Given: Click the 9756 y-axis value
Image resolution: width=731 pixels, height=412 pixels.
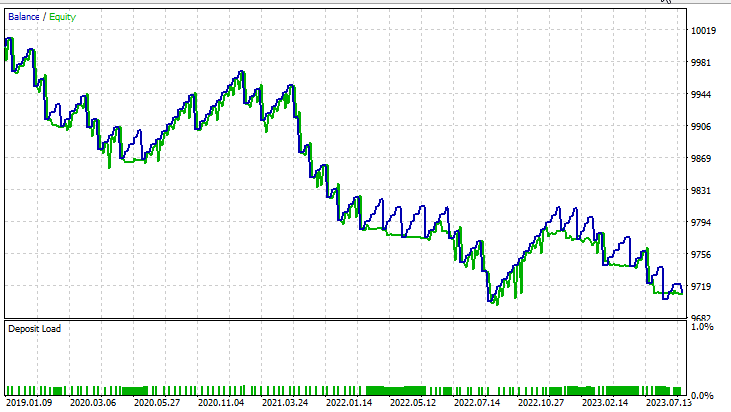Looking at the screenshot, I should pos(701,254).
